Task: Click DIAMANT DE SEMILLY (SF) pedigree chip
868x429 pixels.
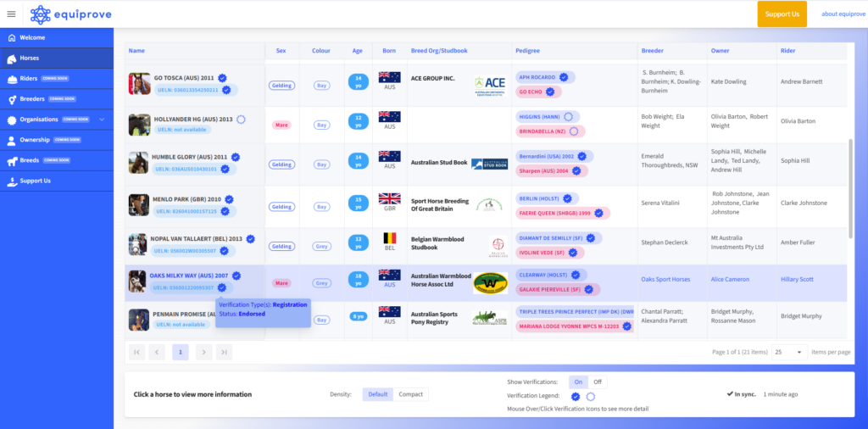Action: [557, 238]
